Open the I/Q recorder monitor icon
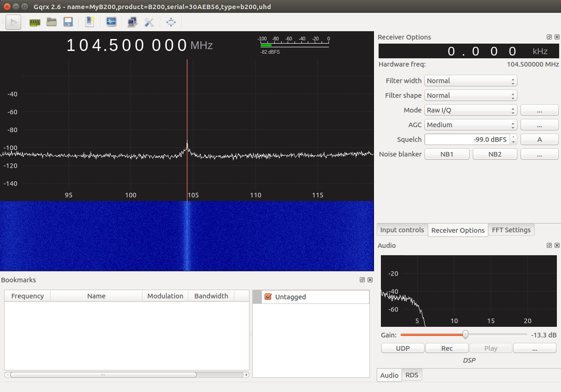Image resolution: width=561 pixels, height=392 pixels. [111, 22]
